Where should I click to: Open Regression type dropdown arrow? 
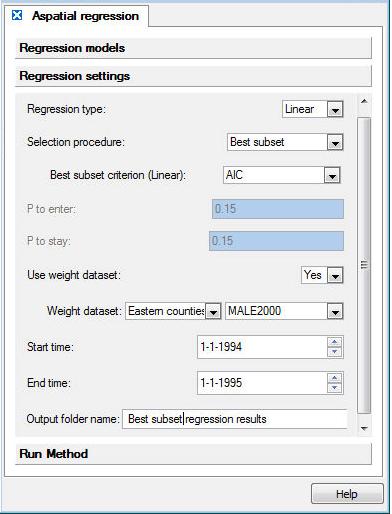pyautogui.click(x=335, y=109)
